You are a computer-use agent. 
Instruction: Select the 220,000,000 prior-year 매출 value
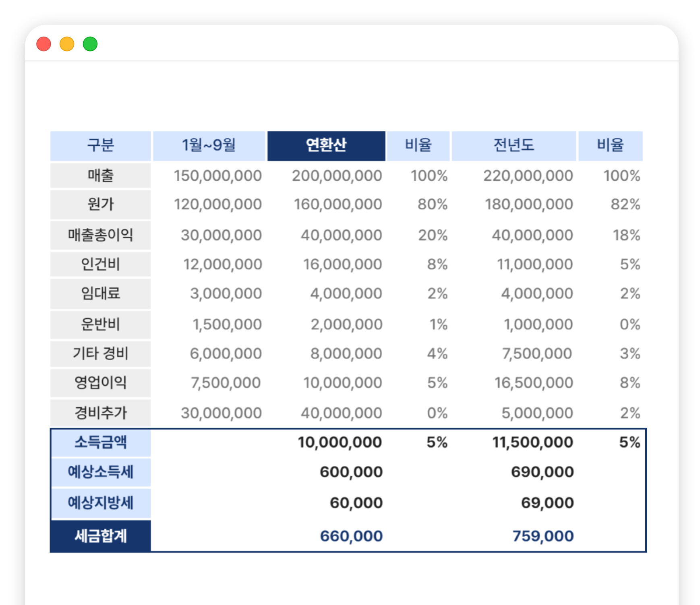pyautogui.click(x=528, y=176)
